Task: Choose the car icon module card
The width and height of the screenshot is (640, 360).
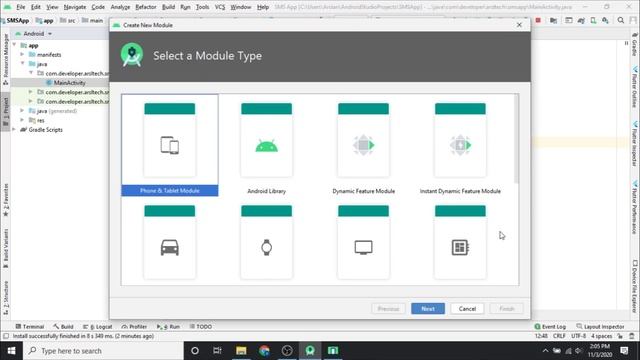Action: tap(169, 243)
